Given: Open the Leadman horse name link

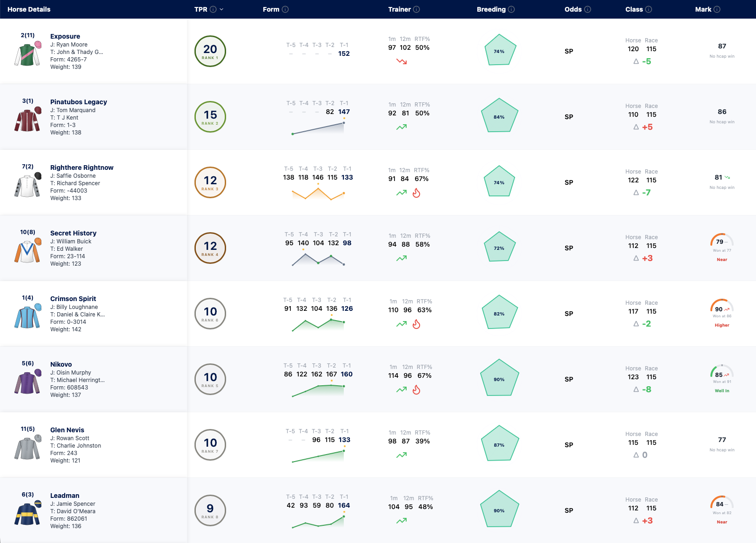Looking at the screenshot, I should pos(65,496).
